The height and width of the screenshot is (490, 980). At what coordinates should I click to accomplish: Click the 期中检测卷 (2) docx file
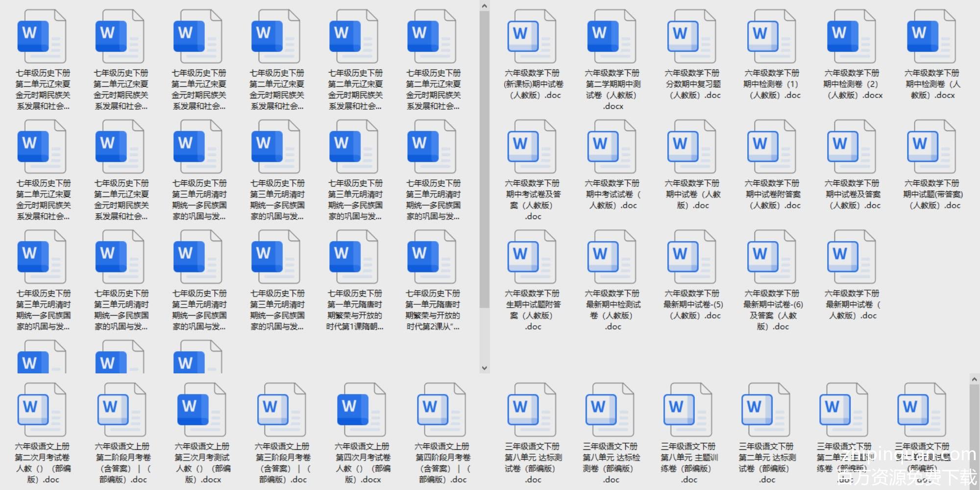[x=852, y=36]
